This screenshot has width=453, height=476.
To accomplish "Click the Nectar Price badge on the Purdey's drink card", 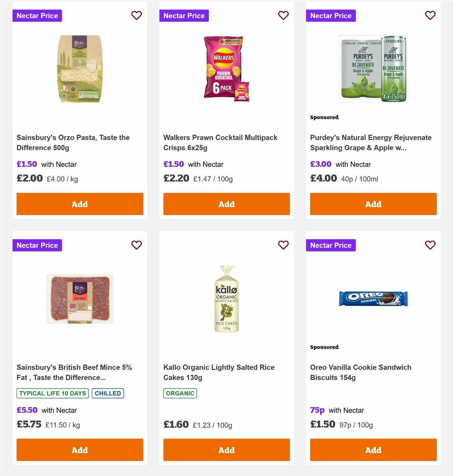I will point(331,15).
